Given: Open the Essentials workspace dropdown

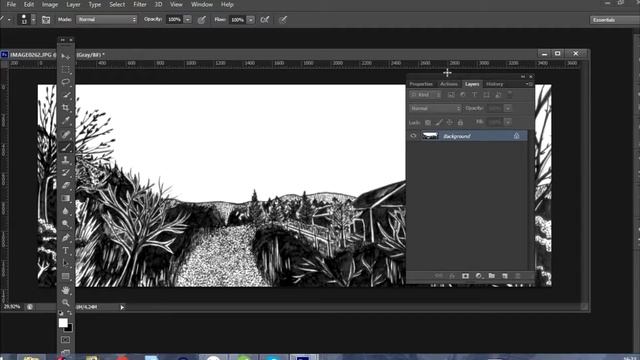Looking at the screenshot, I should click(614, 20).
